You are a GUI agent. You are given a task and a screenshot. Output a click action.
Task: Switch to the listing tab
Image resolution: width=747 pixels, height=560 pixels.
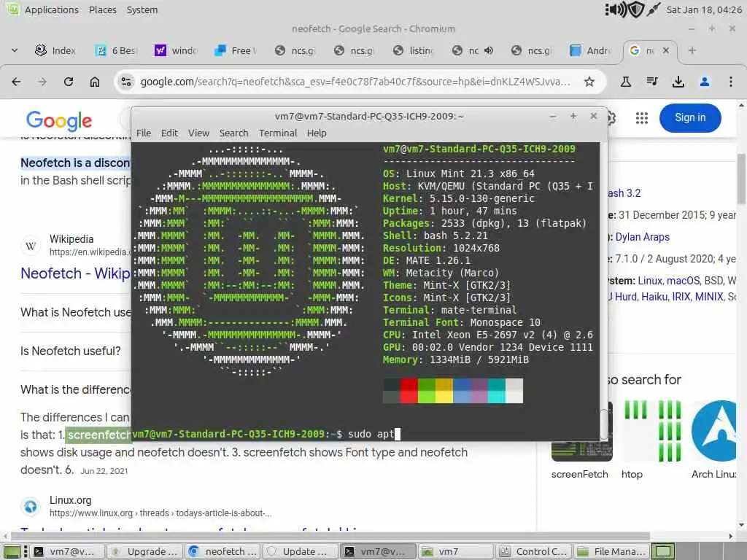click(x=413, y=50)
